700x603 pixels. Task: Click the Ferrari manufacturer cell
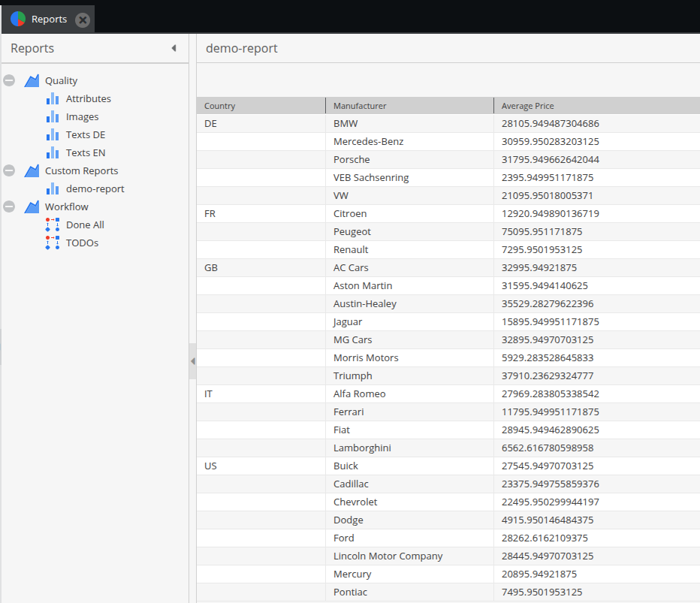pos(410,412)
